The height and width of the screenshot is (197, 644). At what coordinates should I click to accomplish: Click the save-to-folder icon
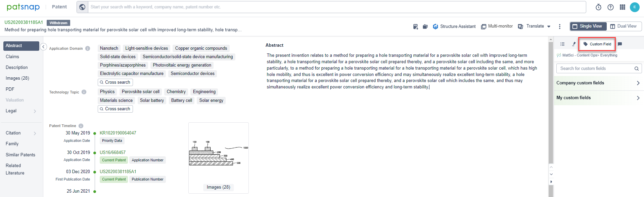click(425, 27)
